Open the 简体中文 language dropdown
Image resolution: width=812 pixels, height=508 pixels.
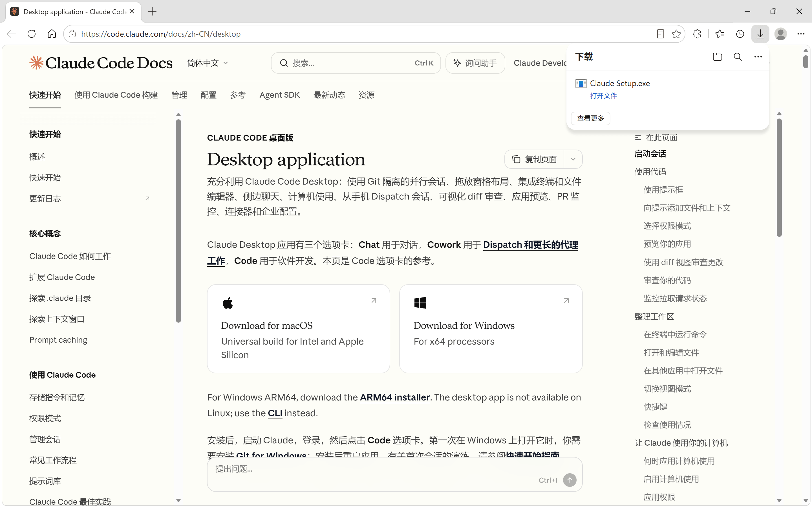(208, 63)
